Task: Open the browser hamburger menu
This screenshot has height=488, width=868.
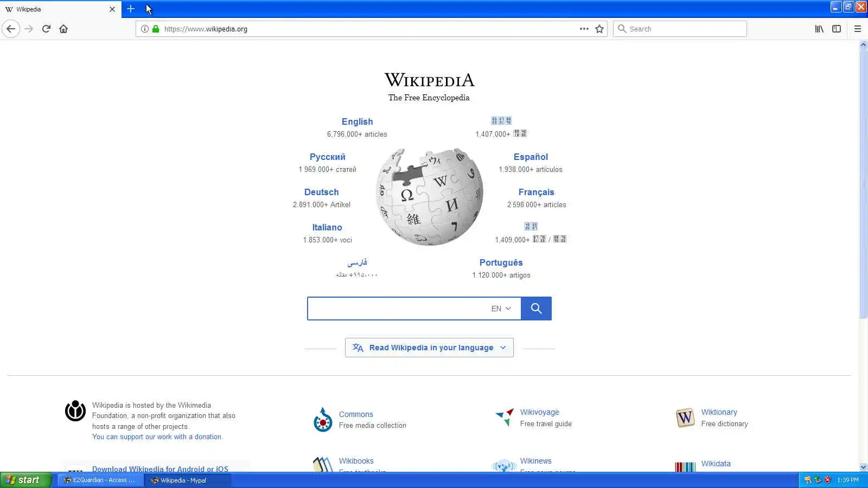Action: tap(858, 29)
